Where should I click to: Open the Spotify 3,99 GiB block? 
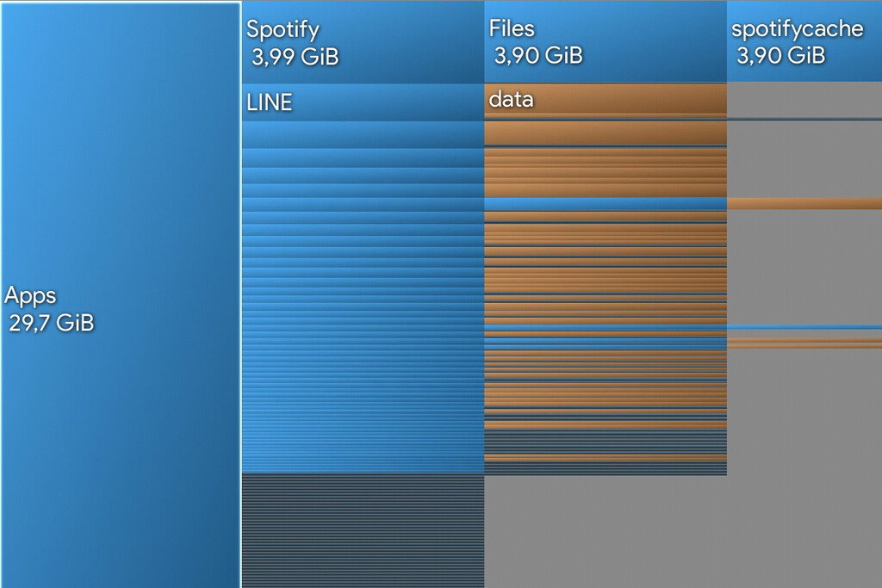362,43
